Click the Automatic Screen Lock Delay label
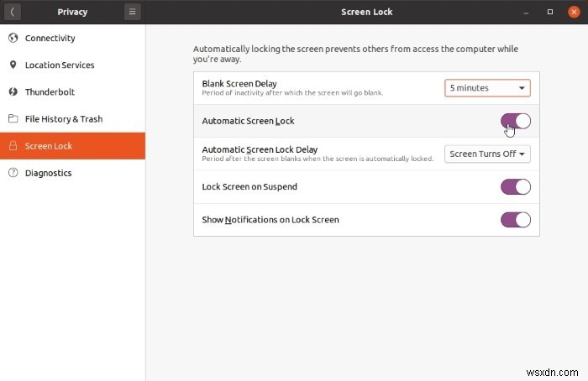 260,149
